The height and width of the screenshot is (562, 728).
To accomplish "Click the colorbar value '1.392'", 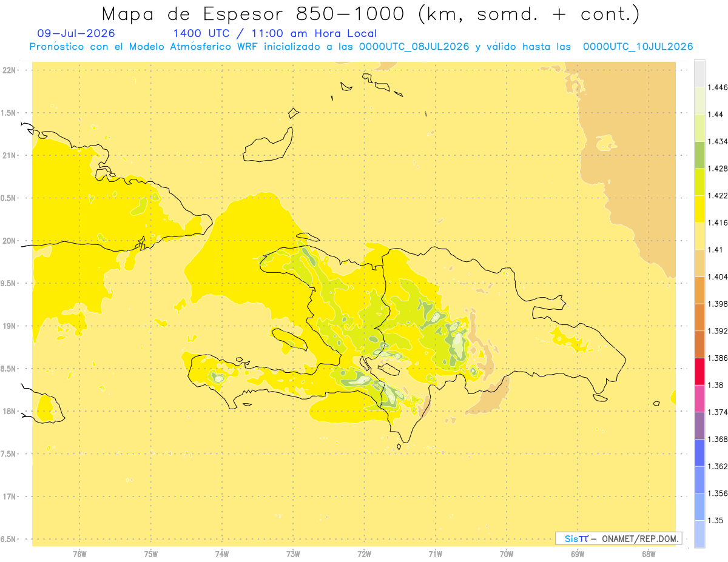I will click(718, 331).
